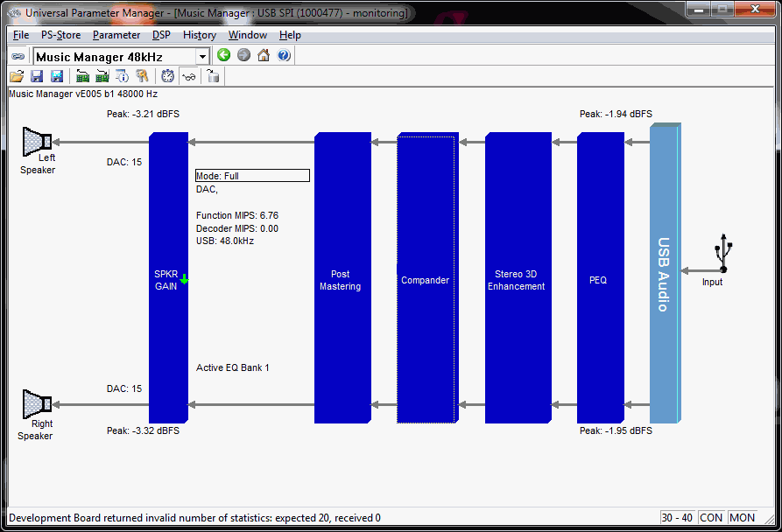Click the USB Audio input block
Viewport: 782px width, 532px height.
tap(664, 275)
